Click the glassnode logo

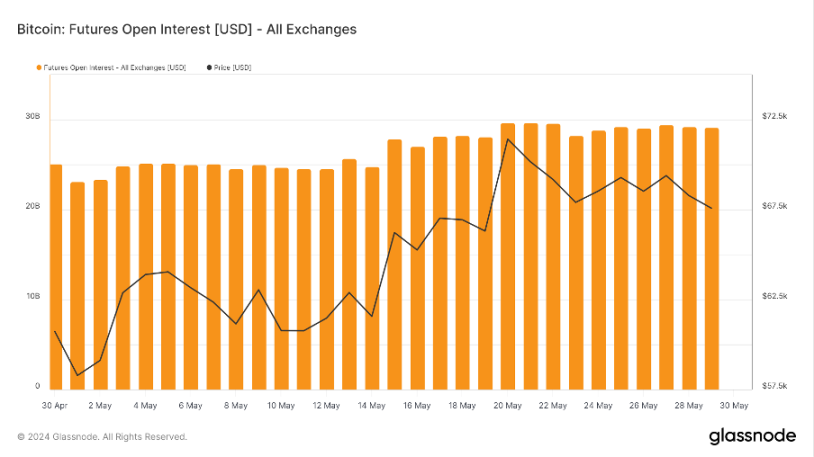[x=752, y=435]
